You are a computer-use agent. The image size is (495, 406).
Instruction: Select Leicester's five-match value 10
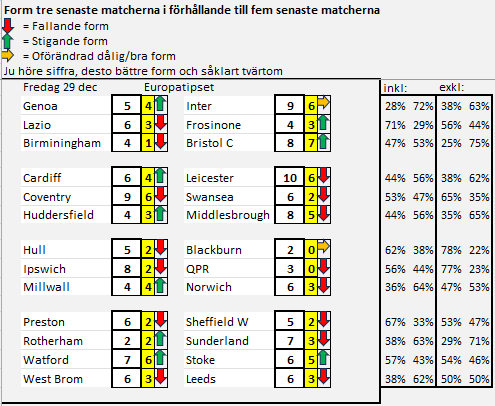point(290,178)
